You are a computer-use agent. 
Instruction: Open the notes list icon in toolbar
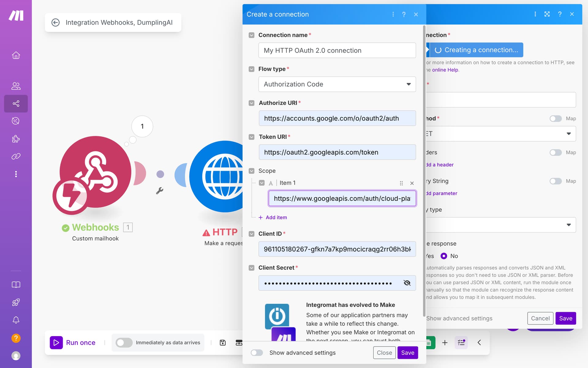(x=461, y=343)
